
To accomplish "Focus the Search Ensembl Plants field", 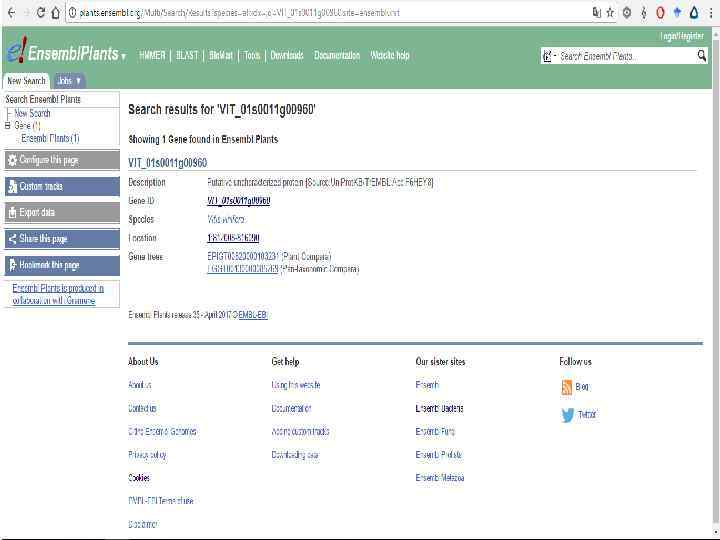I will (x=624, y=56).
